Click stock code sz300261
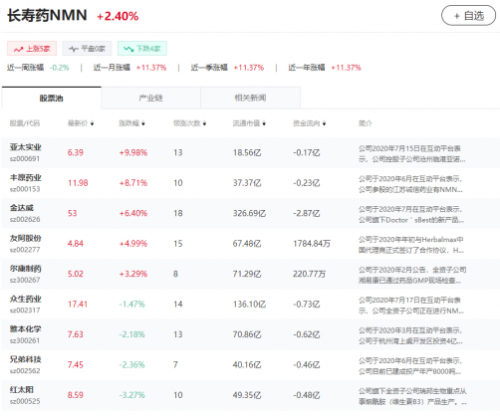This screenshot has width=500, height=416. [x=25, y=341]
